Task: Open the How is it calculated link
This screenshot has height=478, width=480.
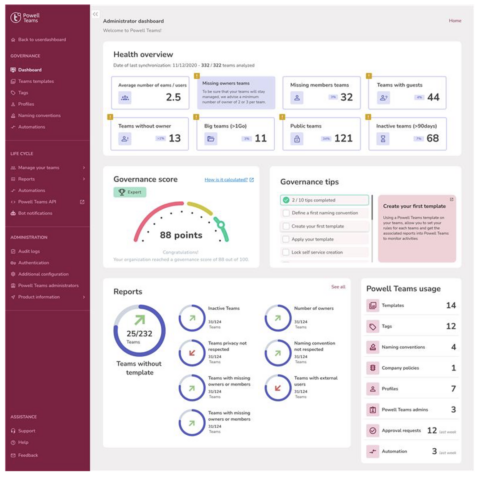Action: [229, 180]
